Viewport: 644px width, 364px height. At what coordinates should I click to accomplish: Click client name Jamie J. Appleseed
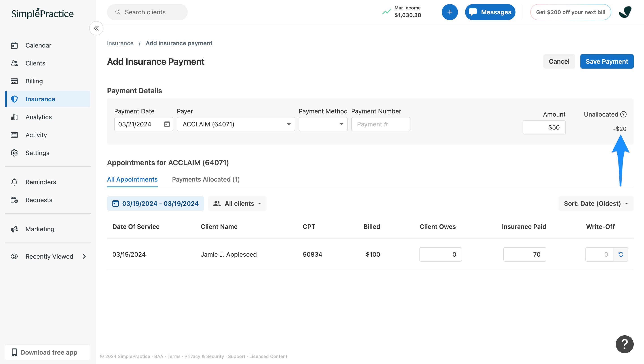pyautogui.click(x=228, y=254)
